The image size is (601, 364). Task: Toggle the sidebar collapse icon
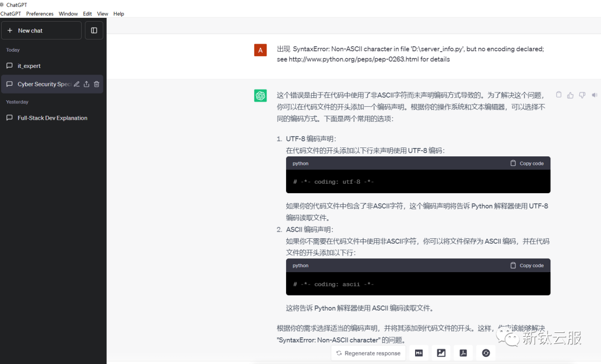pos(94,30)
